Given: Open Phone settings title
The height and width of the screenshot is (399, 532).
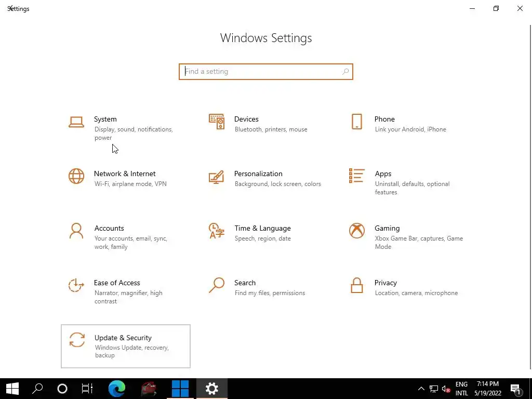Looking at the screenshot, I should tap(384, 119).
